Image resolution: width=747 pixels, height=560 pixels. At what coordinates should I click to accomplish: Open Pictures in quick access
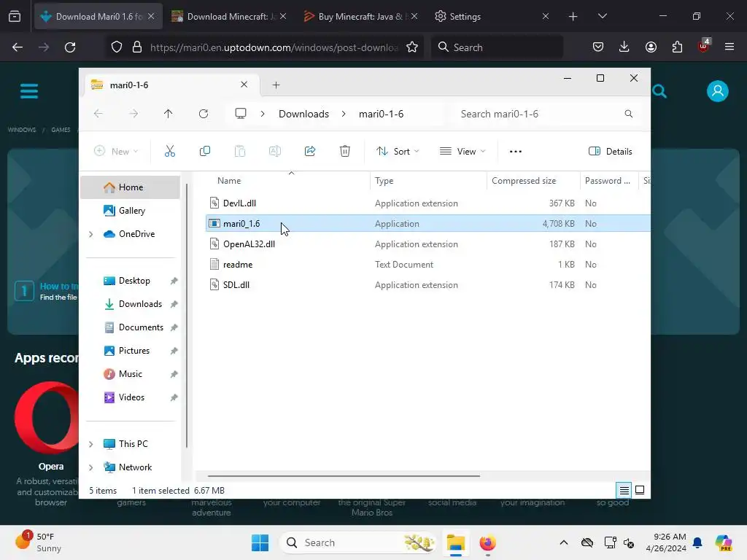click(x=130, y=351)
